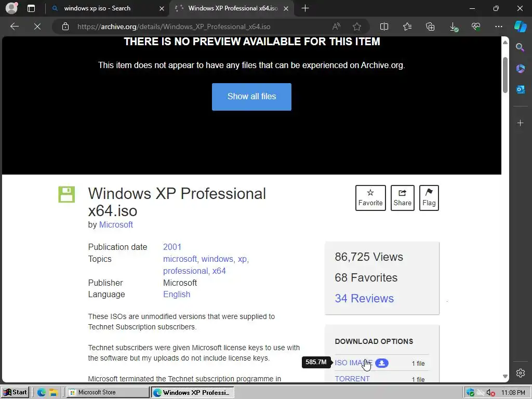Open the Favorites list toolbar icon

click(x=407, y=26)
